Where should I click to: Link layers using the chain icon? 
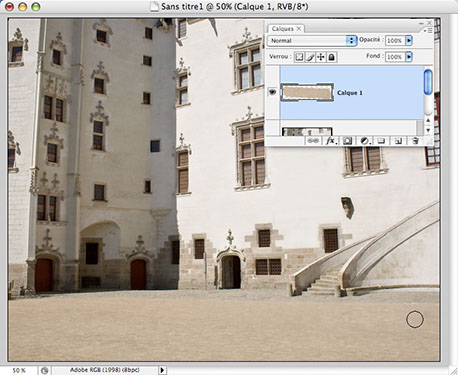313,141
